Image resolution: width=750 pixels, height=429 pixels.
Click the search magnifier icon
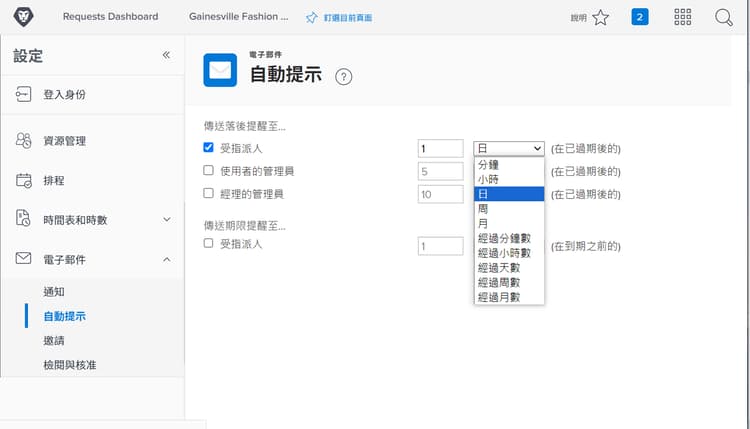tap(724, 18)
